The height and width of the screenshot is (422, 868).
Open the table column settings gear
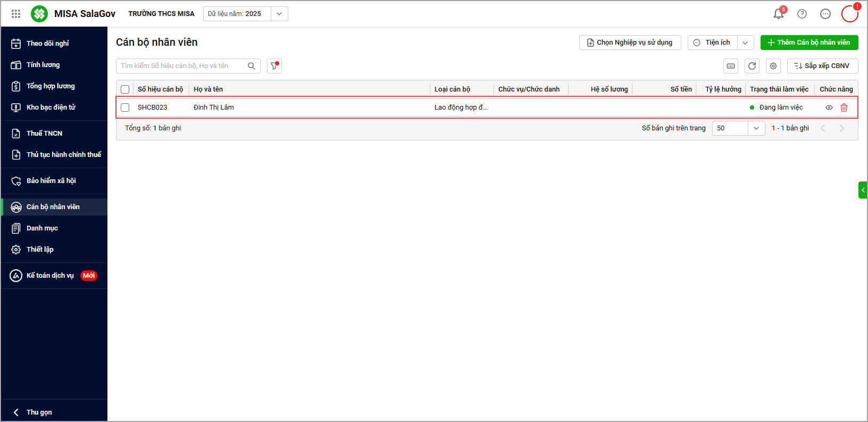(773, 66)
